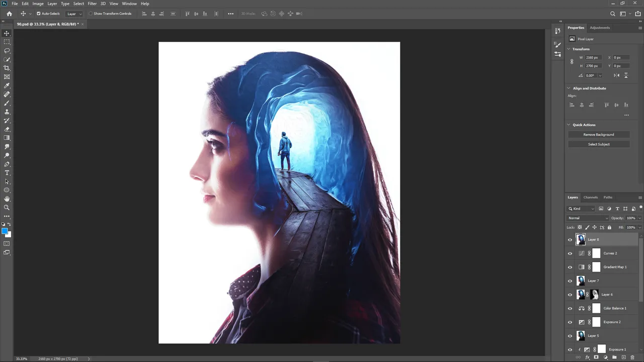The height and width of the screenshot is (362, 644).
Task: Select the Lasso tool
Action: (x=7, y=51)
